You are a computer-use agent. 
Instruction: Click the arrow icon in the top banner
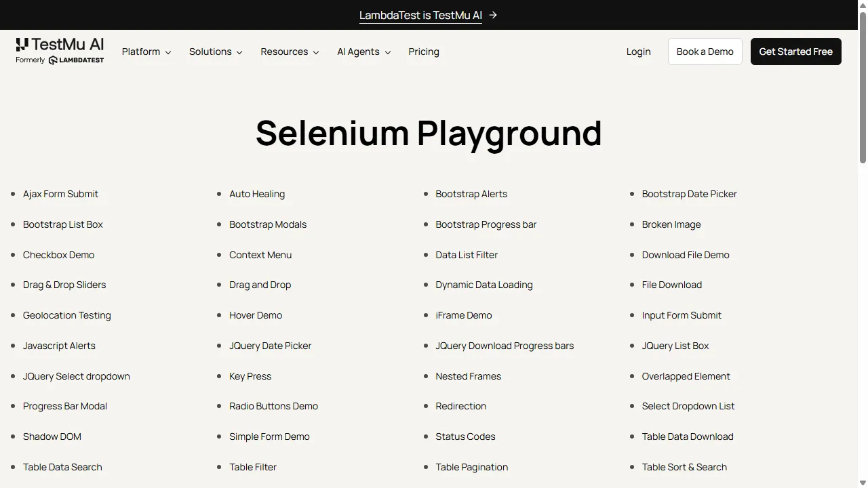coord(493,15)
